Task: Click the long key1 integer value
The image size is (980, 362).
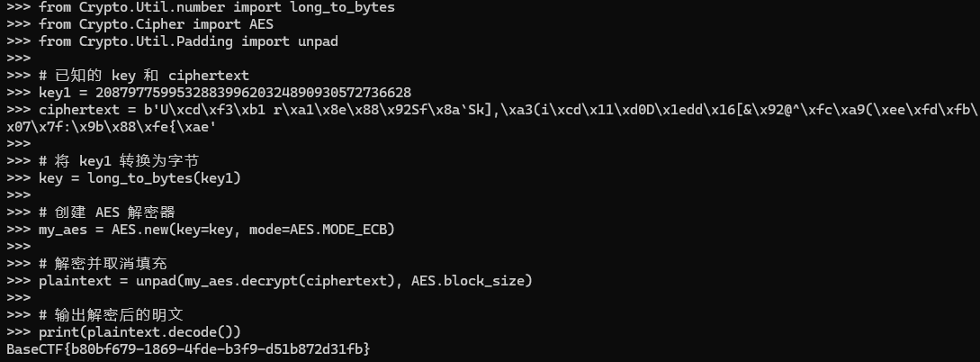Action: (254, 92)
